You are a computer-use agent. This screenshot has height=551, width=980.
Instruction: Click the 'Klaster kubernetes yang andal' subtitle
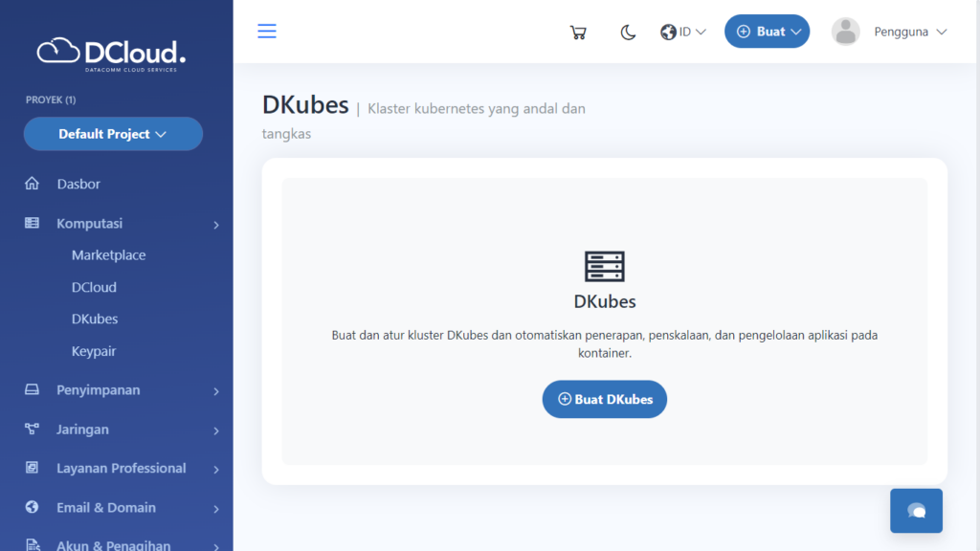pos(424,121)
